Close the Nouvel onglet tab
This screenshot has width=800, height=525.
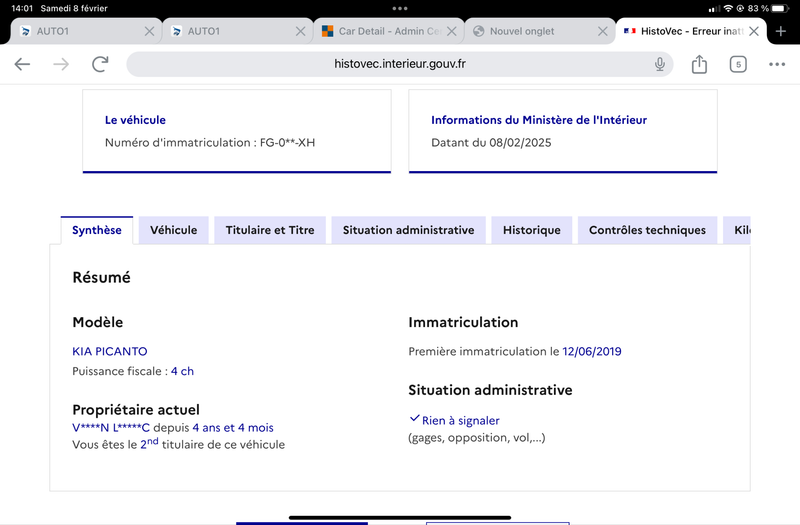[603, 31]
